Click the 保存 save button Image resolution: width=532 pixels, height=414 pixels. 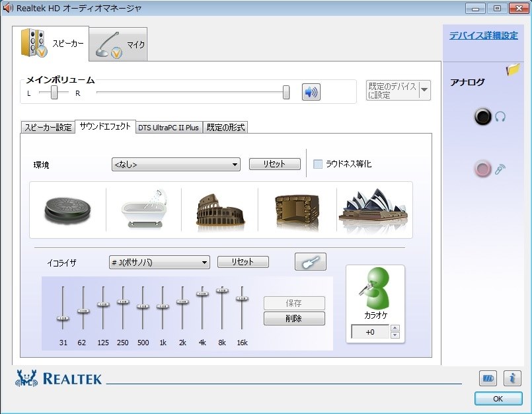pos(294,303)
